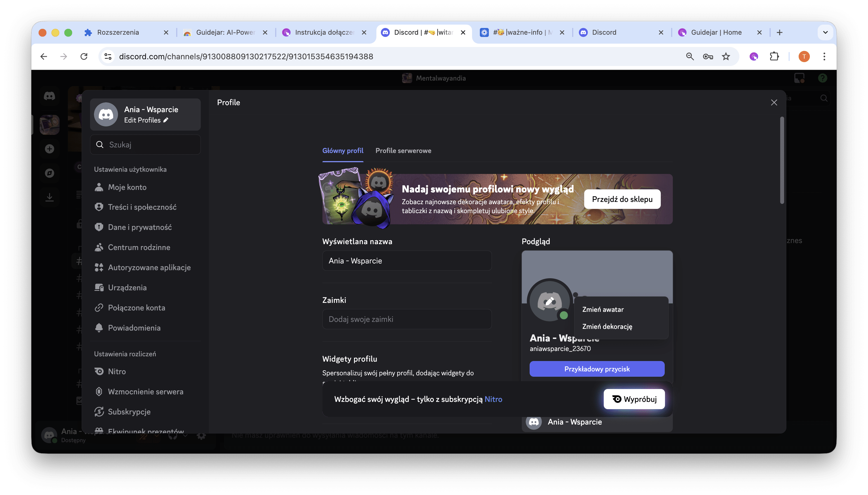Click the zoom magnifier icon in address bar
Viewport: 868px width, 495px height.
coord(690,56)
